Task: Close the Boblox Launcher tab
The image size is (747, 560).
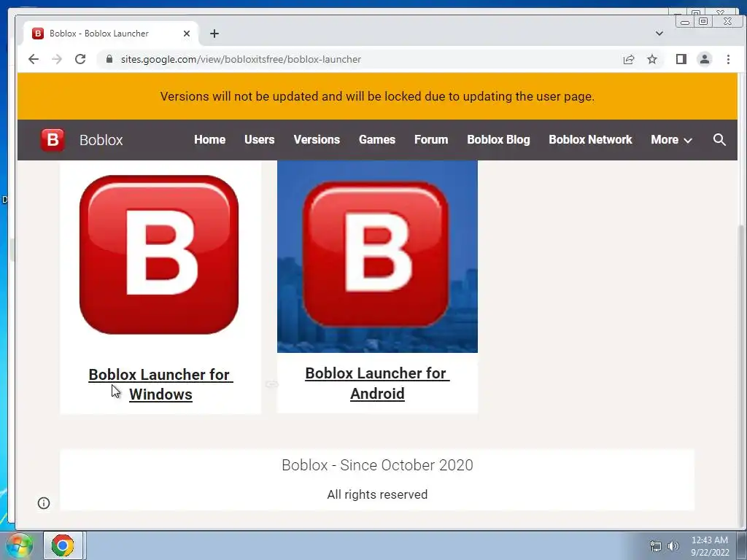Action: click(x=187, y=34)
